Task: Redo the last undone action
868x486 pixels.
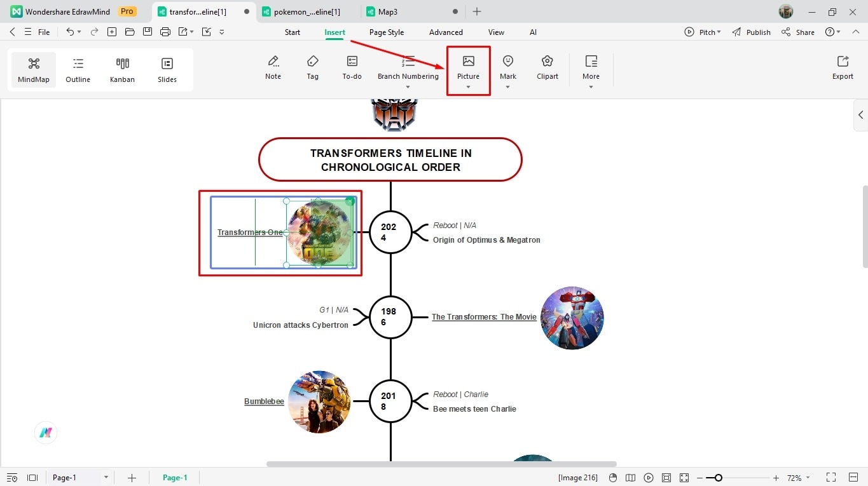Action: (x=94, y=32)
